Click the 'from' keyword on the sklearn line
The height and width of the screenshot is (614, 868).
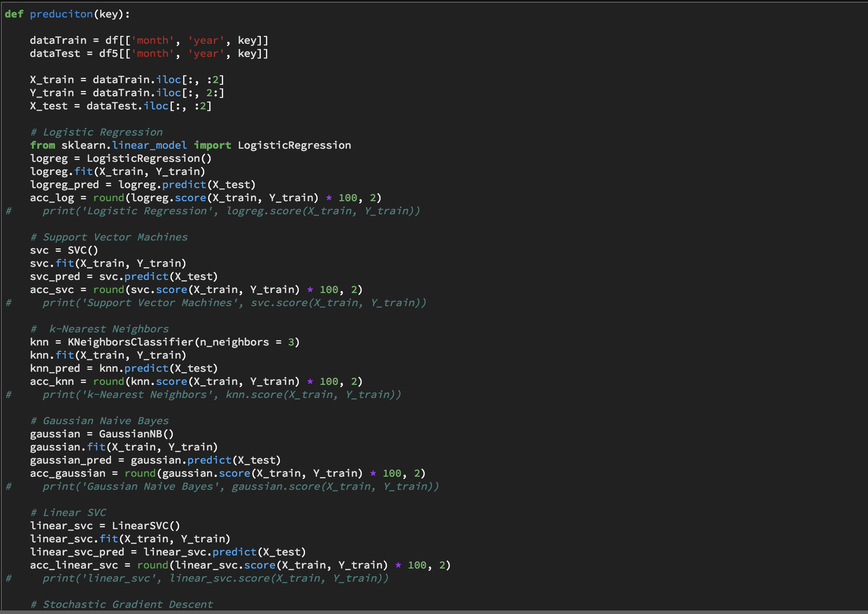[42, 145]
